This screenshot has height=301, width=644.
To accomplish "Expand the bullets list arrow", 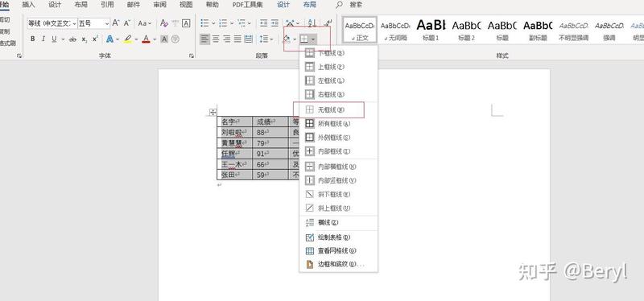I will click(x=213, y=23).
